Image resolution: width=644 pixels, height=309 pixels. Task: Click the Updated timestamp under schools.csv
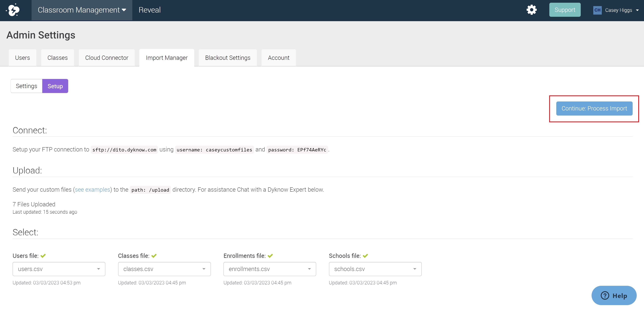[x=363, y=283]
